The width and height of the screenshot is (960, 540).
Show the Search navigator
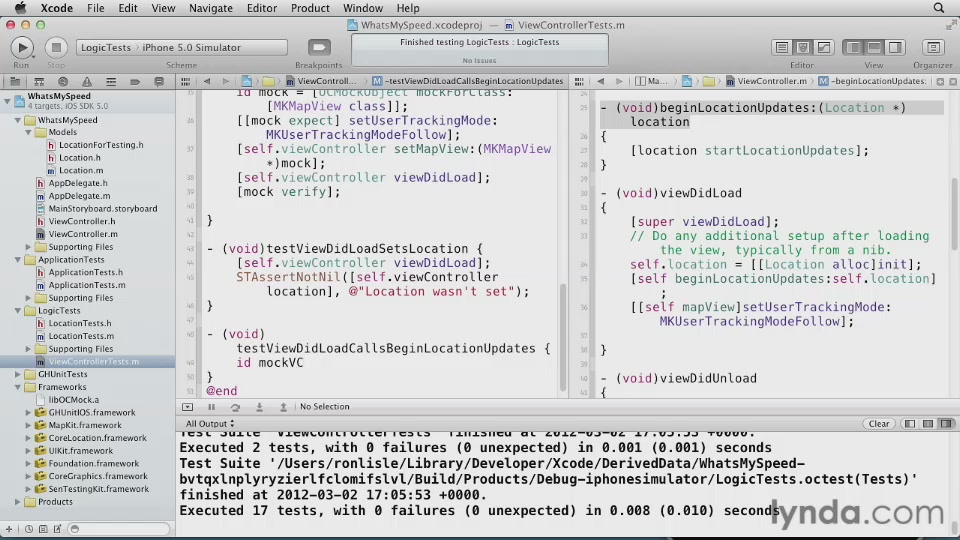point(63,81)
